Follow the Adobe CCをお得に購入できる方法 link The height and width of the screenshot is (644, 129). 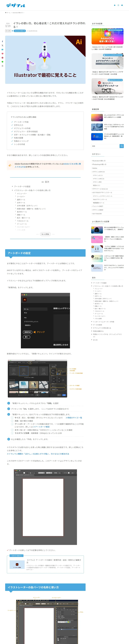(x=48, y=165)
